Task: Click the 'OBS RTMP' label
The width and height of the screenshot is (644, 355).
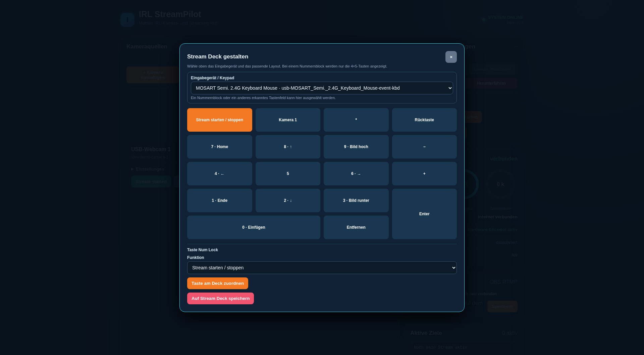Action: pyautogui.click(x=503, y=282)
